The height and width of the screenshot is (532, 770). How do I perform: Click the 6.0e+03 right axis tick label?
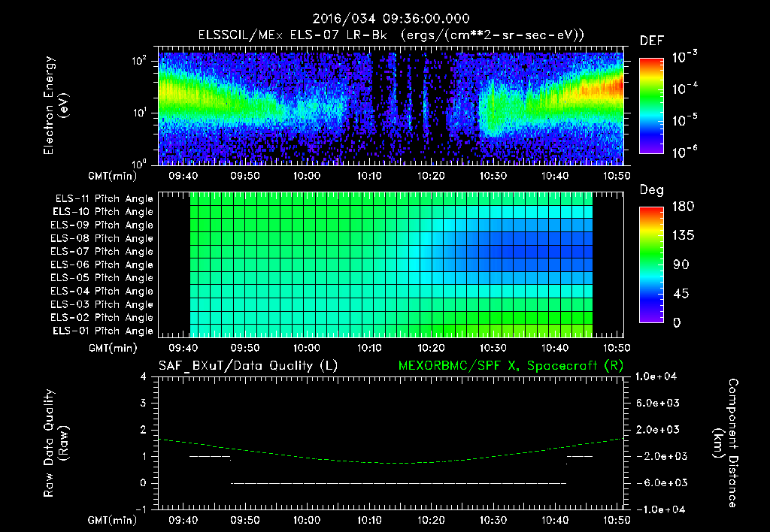(x=657, y=403)
